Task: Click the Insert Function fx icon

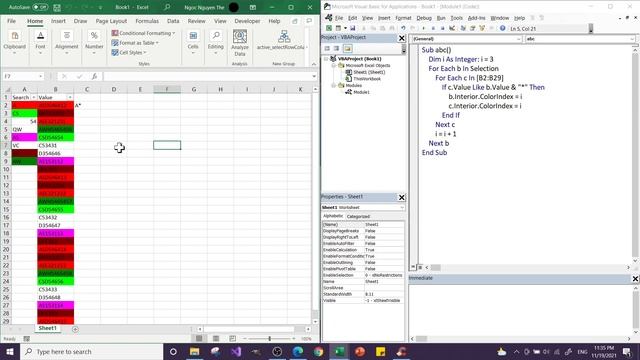Action: 94,76
